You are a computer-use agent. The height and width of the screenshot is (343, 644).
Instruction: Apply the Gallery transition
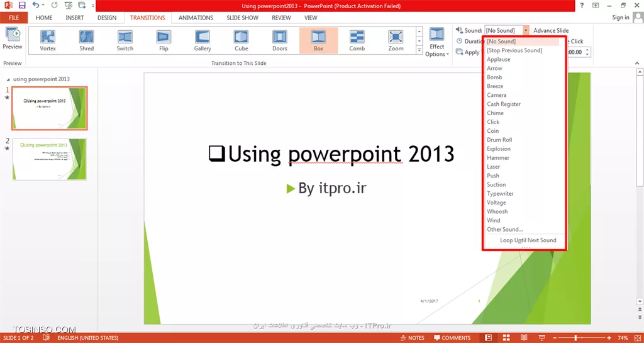203,41
